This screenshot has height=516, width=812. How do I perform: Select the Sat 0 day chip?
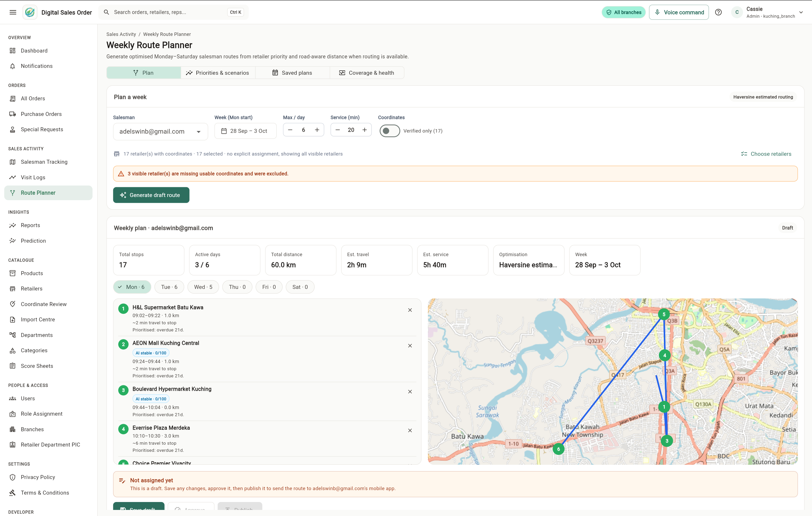pos(300,287)
